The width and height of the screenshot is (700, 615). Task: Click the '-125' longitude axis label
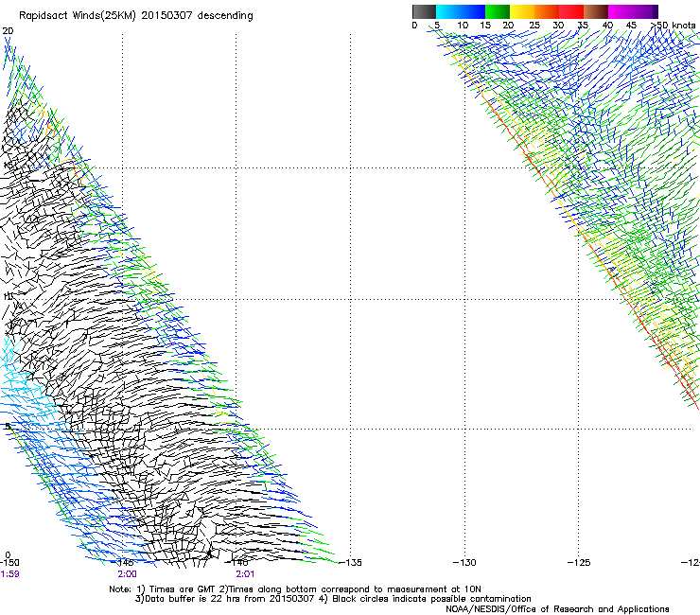click(x=579, y=562)
